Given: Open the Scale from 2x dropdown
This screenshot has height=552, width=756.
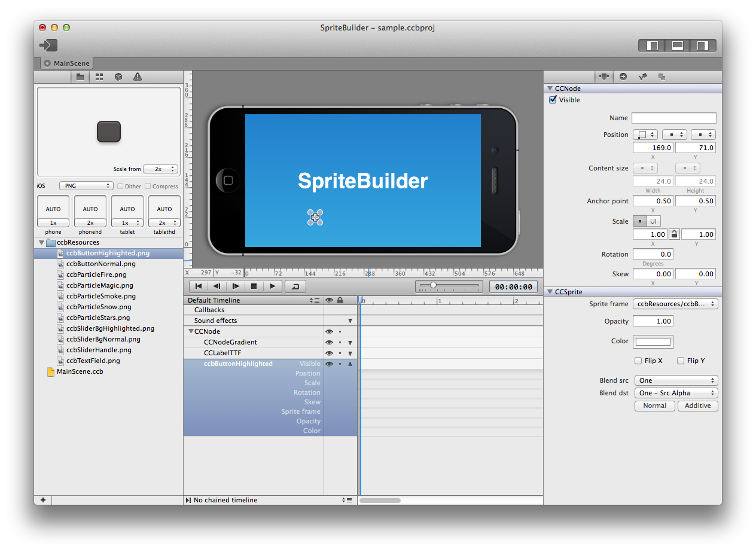Looking at the screenshot, I should point(160,169).
